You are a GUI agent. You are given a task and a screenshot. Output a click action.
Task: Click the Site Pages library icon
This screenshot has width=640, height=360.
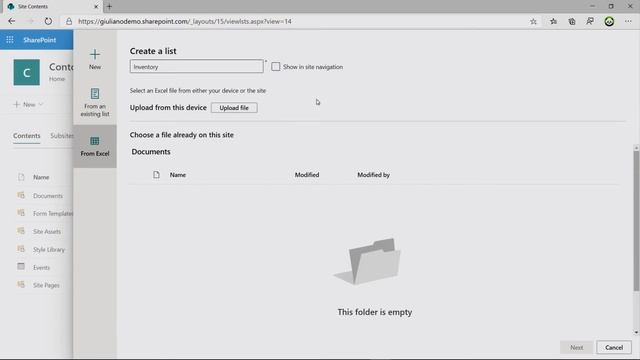tap(21, 284)
